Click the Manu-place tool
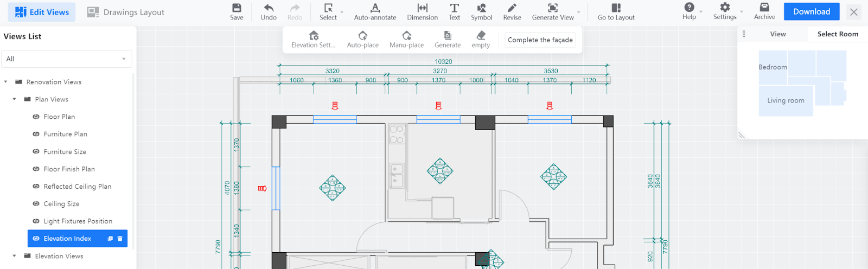 coord(406,40)
